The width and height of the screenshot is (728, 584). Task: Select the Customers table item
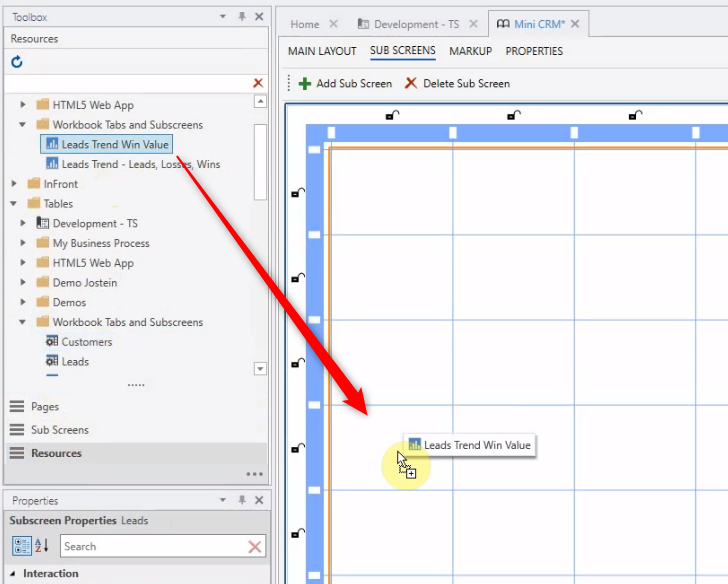pyautogui.click(x=86, y=342)
